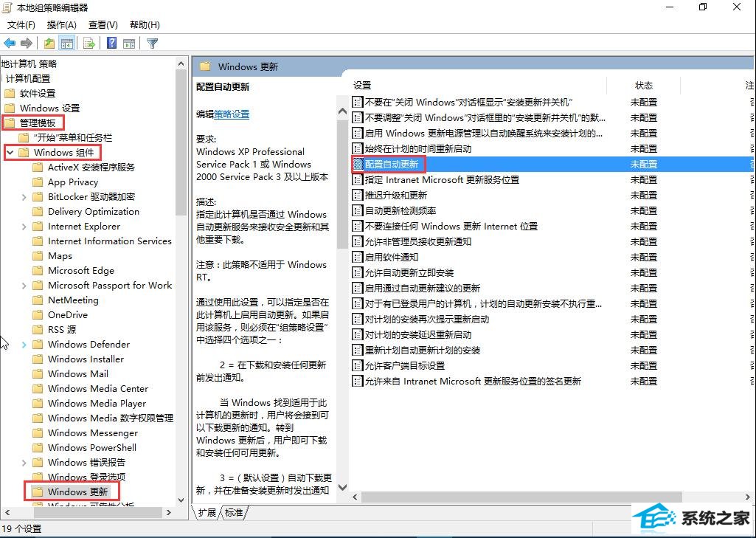Screen dimensions: 756x538
Task: Select the 重新计划自动更新计划的安装 policy
Action: (423, 351)
